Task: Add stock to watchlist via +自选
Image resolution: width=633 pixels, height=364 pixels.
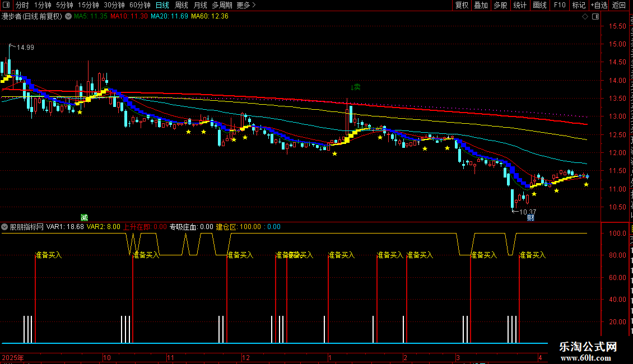Action: coord(599,5)
